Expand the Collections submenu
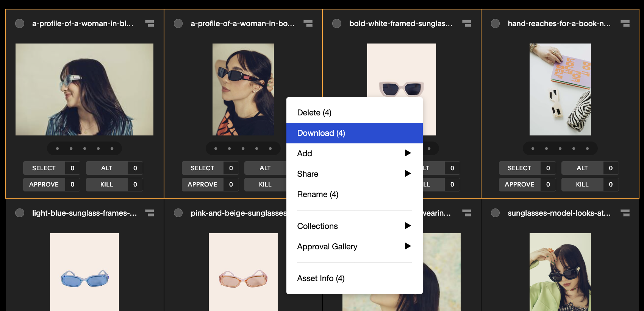Image resolution: width=644 pixels, height=311 pixels. tap(354, 226)
